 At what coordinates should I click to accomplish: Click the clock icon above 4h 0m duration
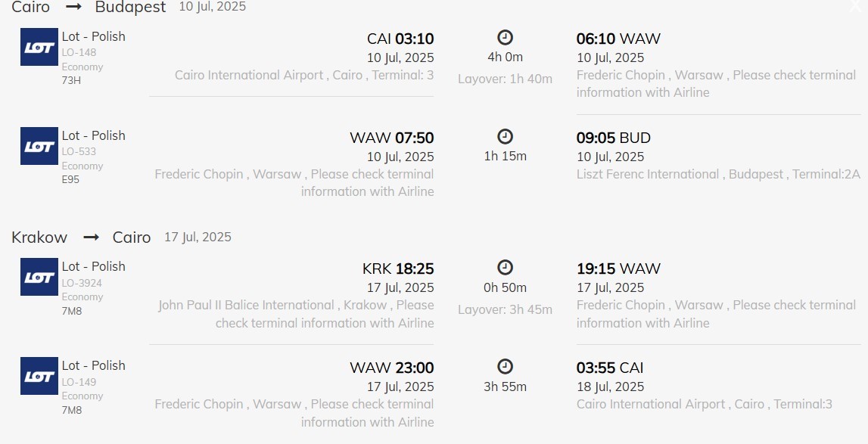pyautogui.click(x=505, y=37)
